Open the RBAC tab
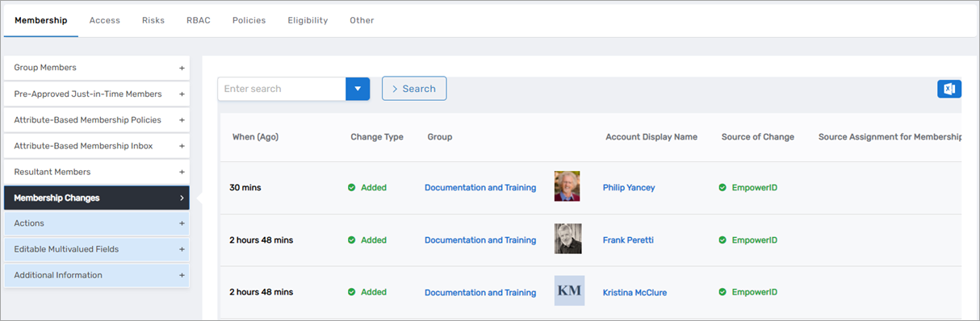The image size is (980, 321). [x=199, y=20]
